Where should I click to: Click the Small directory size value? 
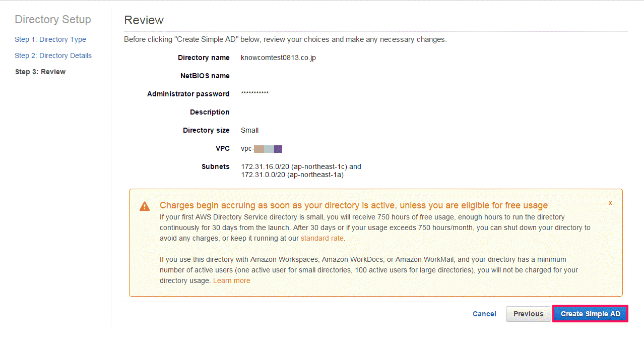click(x=250, y=130)
